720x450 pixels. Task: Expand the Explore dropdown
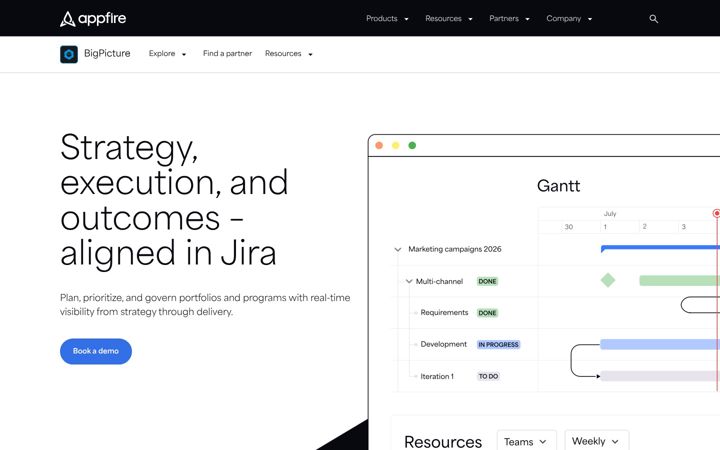click(x=167, y=54)
